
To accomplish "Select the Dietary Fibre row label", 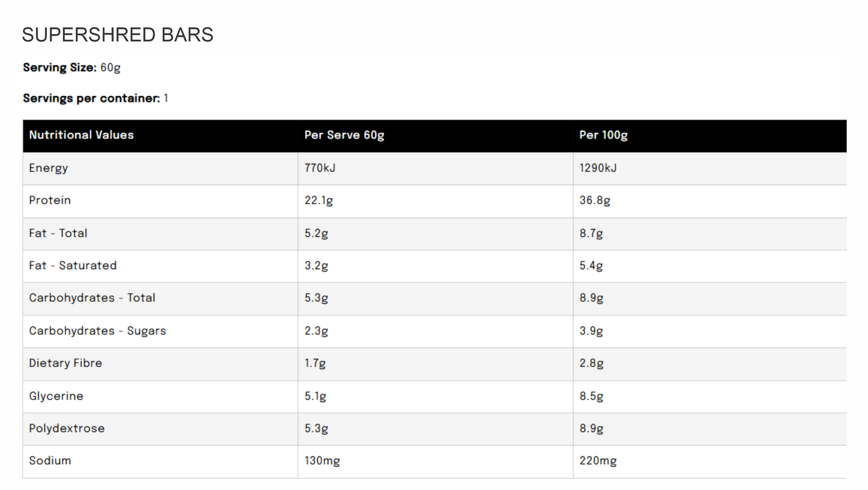I will (x=66, y=363).
